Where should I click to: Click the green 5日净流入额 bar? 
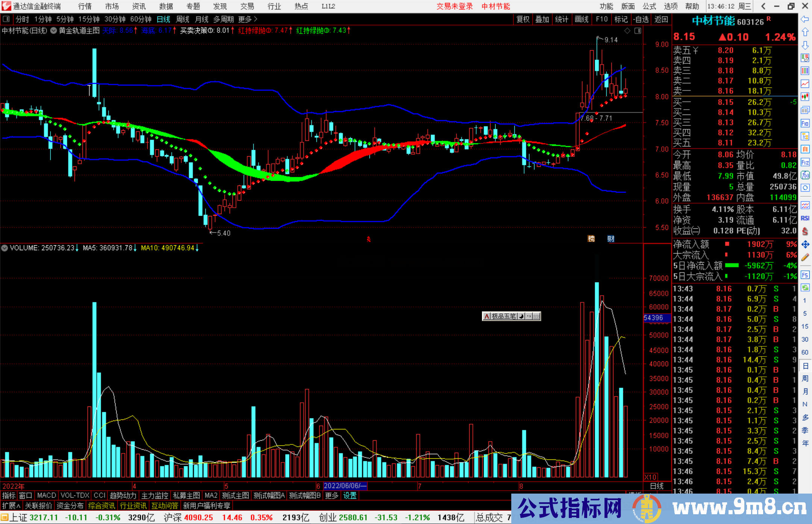pyautogui.click(x=732, y=265)
